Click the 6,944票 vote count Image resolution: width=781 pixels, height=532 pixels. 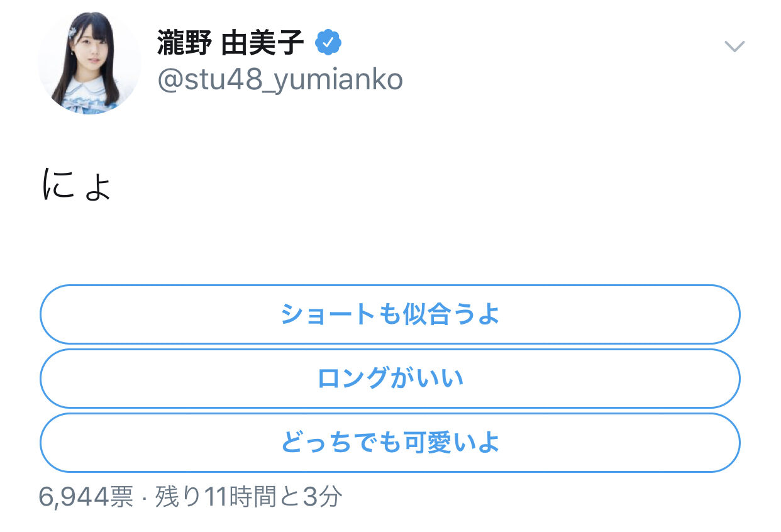(x=86, y=497)
